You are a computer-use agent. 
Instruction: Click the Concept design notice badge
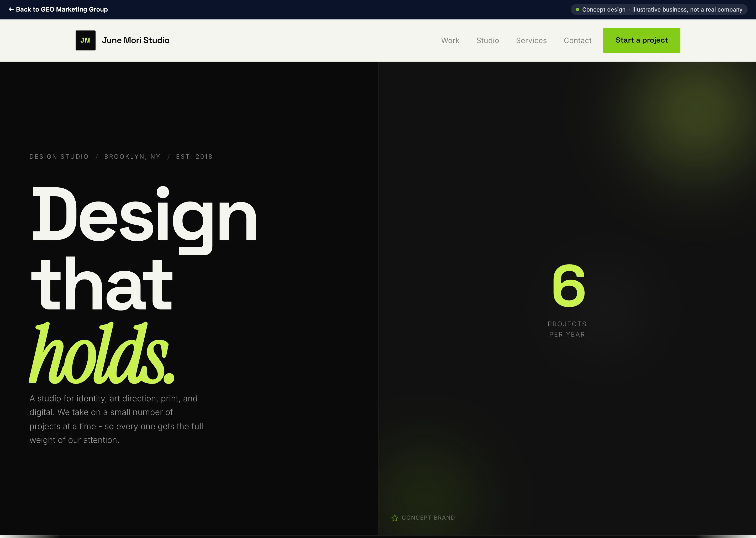[x=659, y=10]
